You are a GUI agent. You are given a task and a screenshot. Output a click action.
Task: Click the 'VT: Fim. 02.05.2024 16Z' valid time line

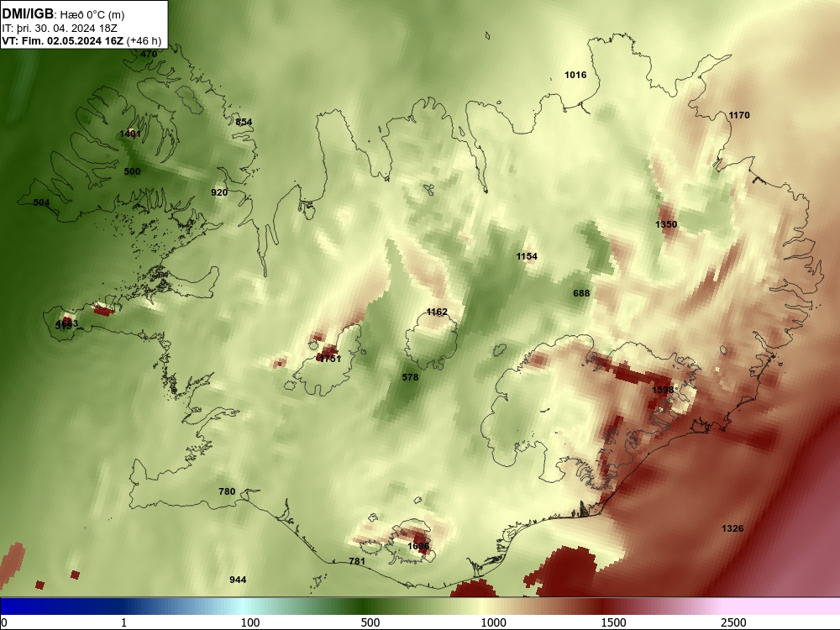click(x=63, y=41)
